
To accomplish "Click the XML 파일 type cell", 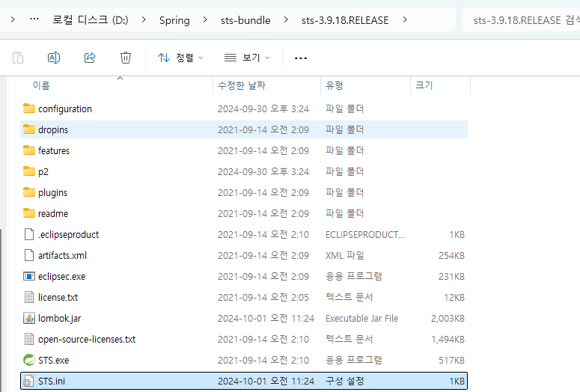I will click(345, 256).
